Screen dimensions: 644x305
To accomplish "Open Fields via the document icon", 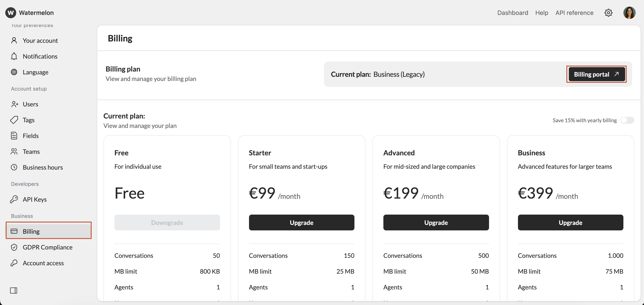I will coord(14,136).
